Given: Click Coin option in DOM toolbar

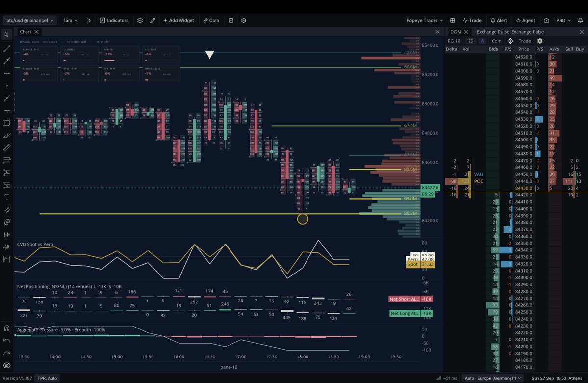Looking at the screenshot, I should 496,41.
